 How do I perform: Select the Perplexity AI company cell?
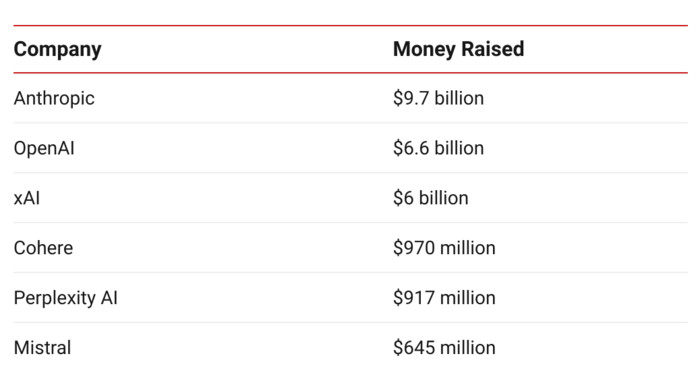66,298
